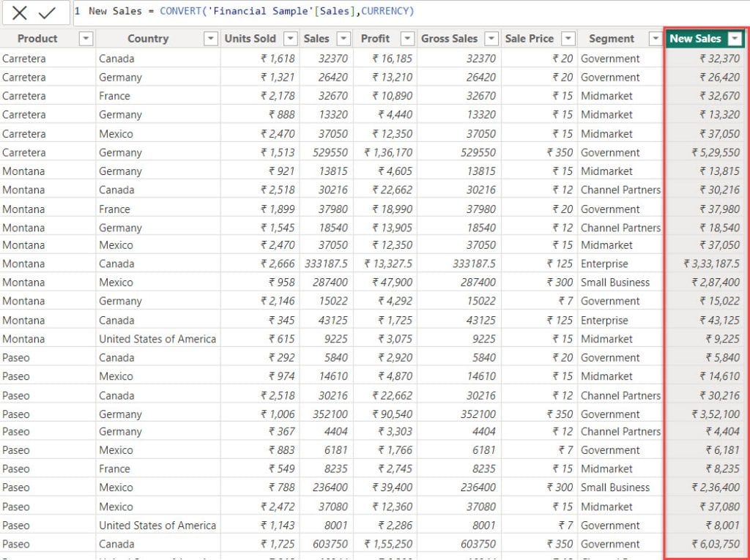The image size is (750, 560).
Task: Open the Product column filter dropdown
Action: (x=86, y=39)
